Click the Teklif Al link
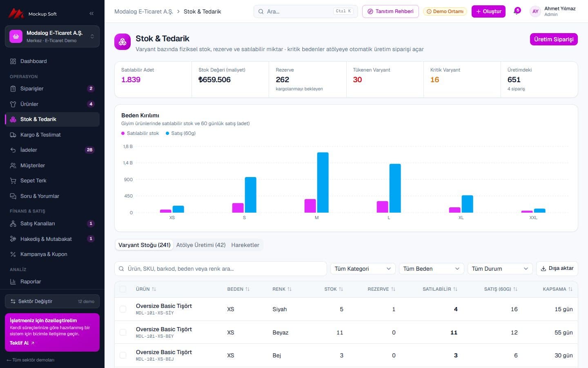The width and height of the screenshot is (588, 368). 22,343
